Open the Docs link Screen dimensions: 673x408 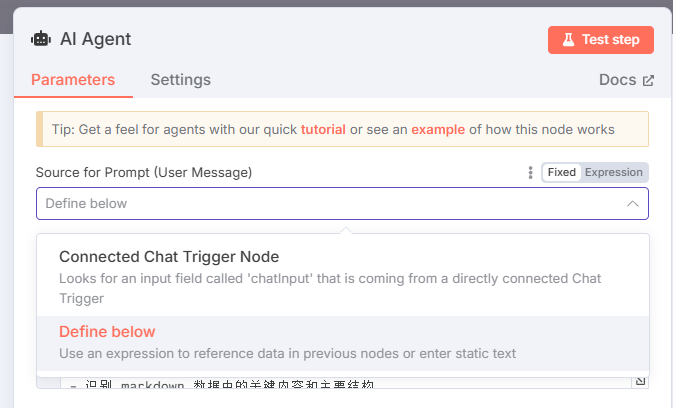[617, 80]
